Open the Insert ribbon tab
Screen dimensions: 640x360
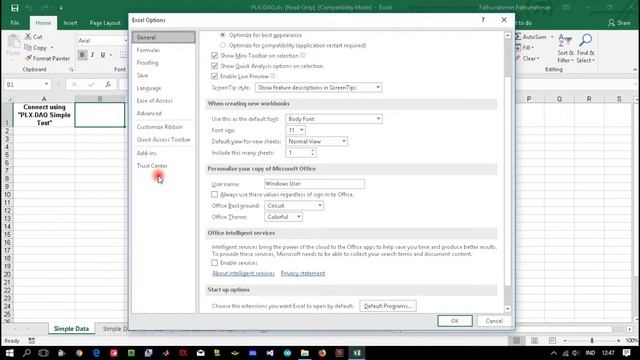click(70, 23)
